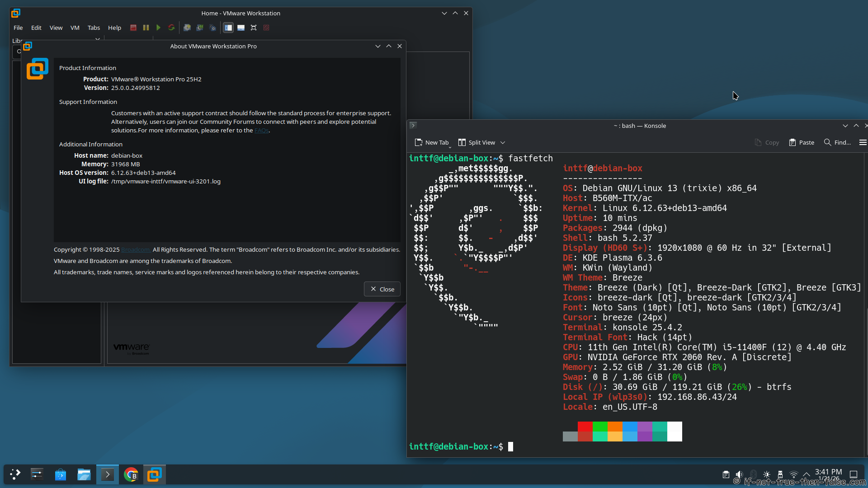This screenshot has width=868, height=488.
Task: Click the VMware Workstation taskbar entry
Action: point(155,474)
